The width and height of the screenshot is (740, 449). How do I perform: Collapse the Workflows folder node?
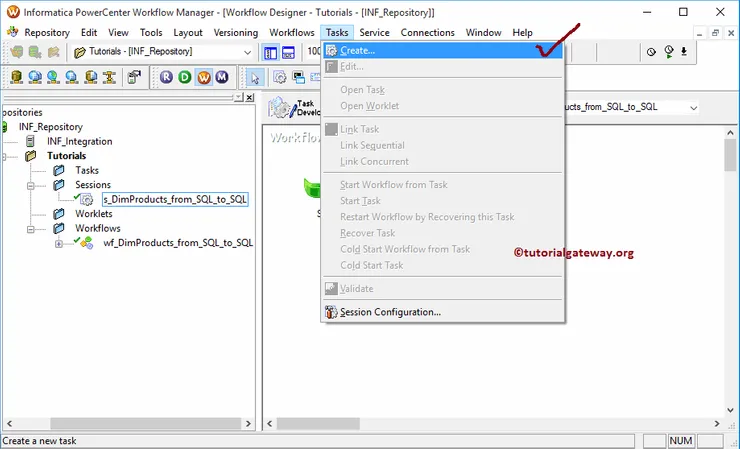coord(31,229)
